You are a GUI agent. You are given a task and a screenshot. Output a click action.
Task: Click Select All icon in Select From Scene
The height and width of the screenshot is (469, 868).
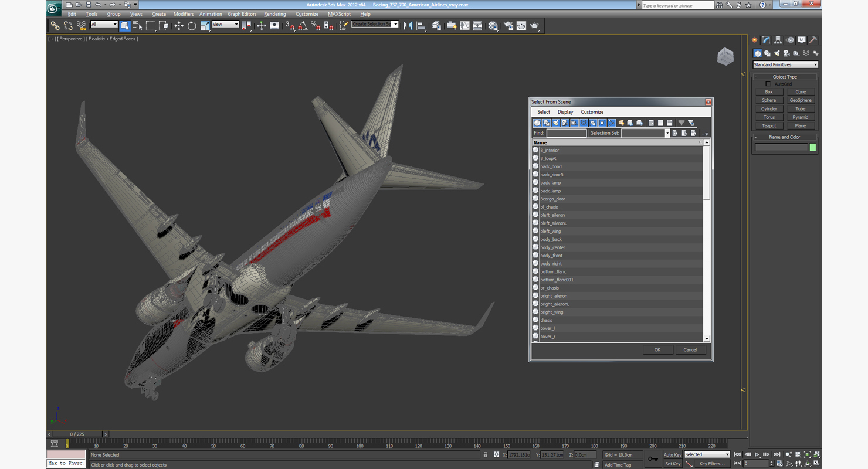coord(651,123)
